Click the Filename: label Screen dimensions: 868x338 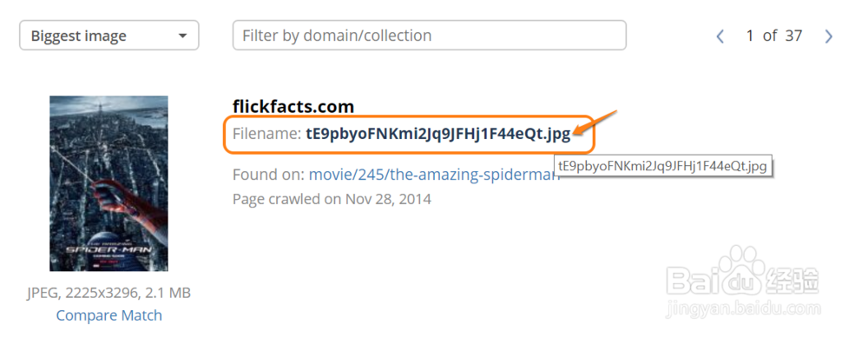266,134
